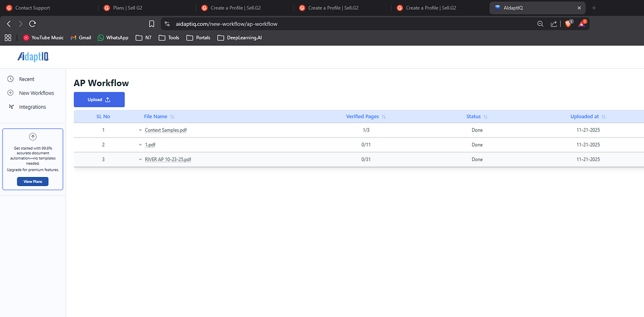Screen dimensions: 644x317
Task: Click the Upgrade for premium features text
Action: point(33,170)
